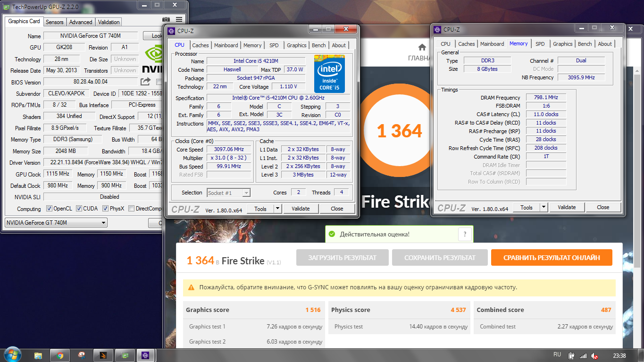
Task: Click the orange 3DMark taskbar icon
Action: click(102, 355)
